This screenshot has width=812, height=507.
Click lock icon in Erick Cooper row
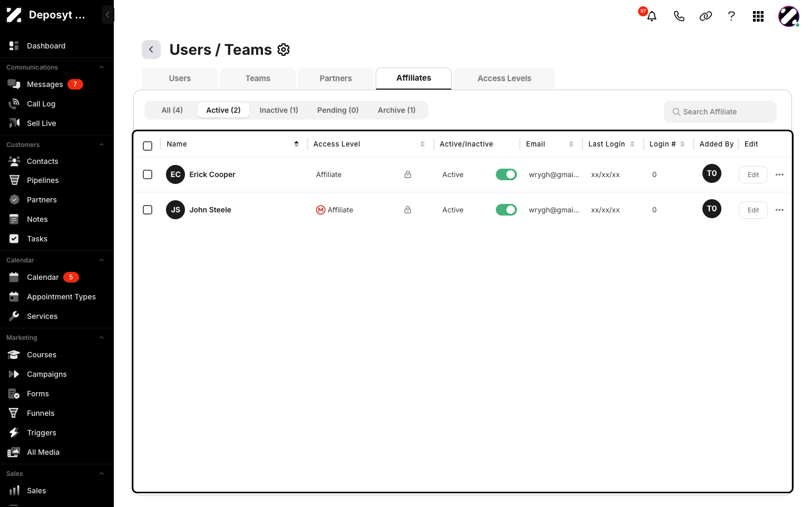(408, 174)
